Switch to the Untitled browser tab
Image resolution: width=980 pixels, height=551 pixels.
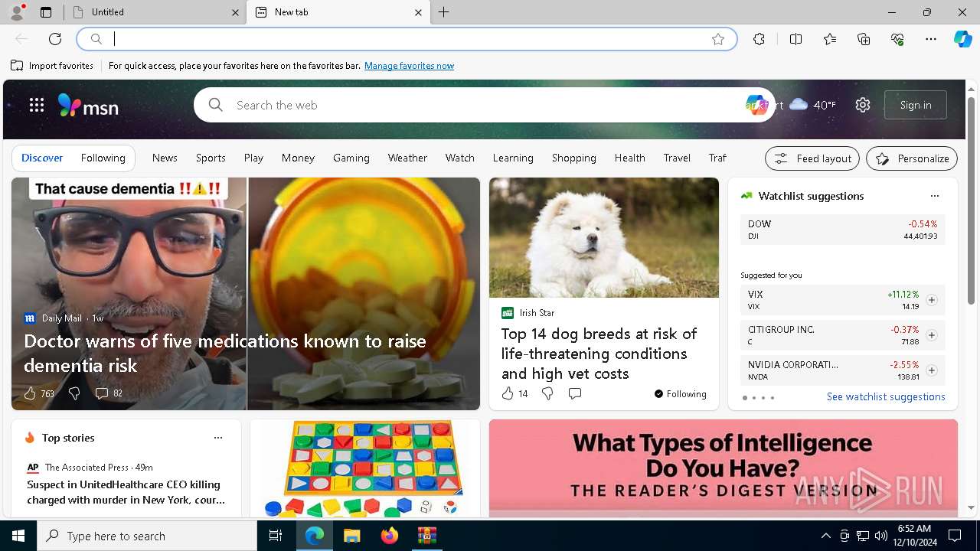[x=154, y=12]
